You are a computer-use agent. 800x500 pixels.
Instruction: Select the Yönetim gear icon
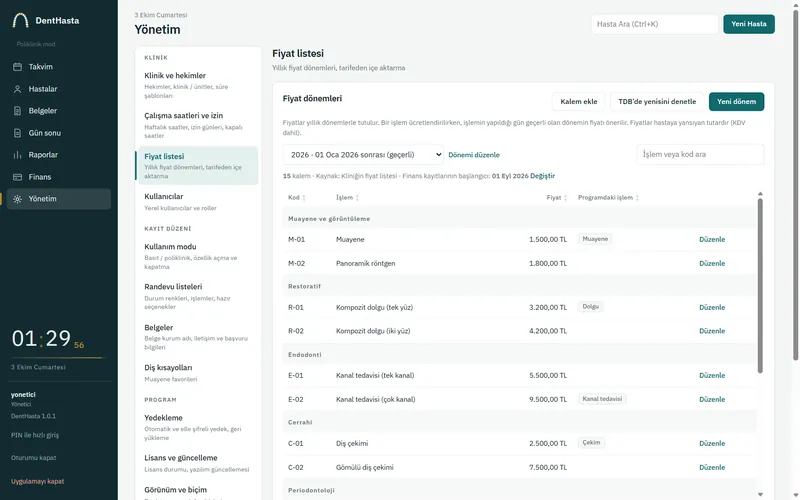(17, 199)
